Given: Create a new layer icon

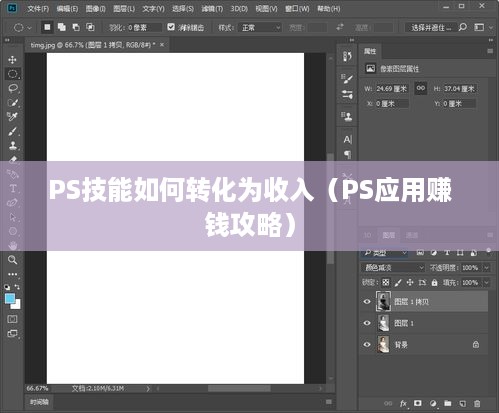Looking at the screenshot, I should [x=463, y=403].
